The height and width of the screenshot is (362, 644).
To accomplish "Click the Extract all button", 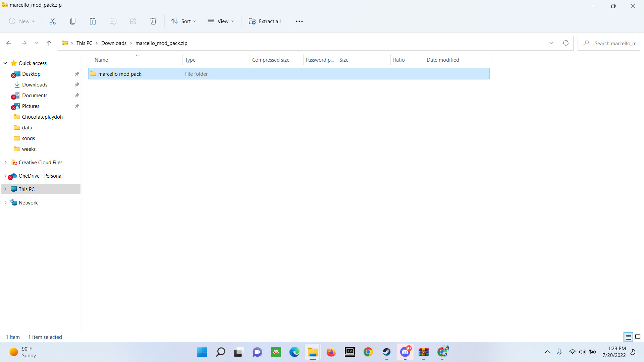I will 265,21.
